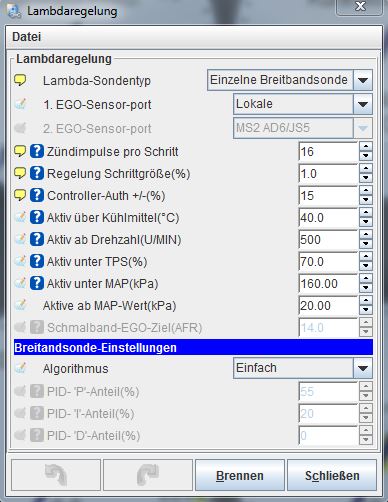Click the Algorithmus label

(76, 369)
